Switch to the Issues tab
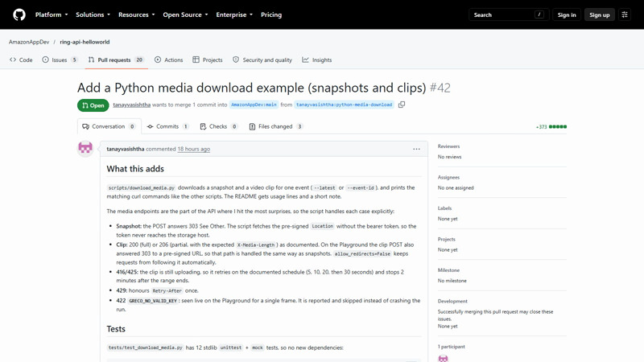644x362 pixels. tap(60, 60)
